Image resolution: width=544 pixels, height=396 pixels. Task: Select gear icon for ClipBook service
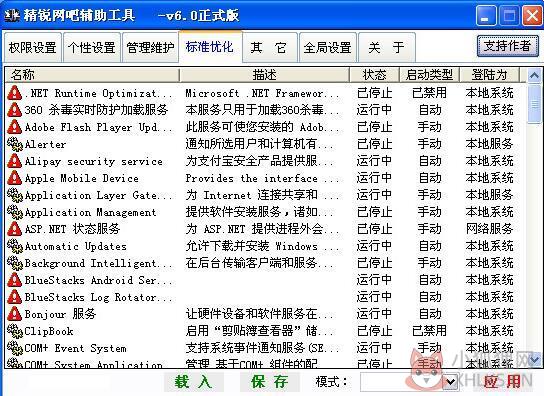[15, 331]
